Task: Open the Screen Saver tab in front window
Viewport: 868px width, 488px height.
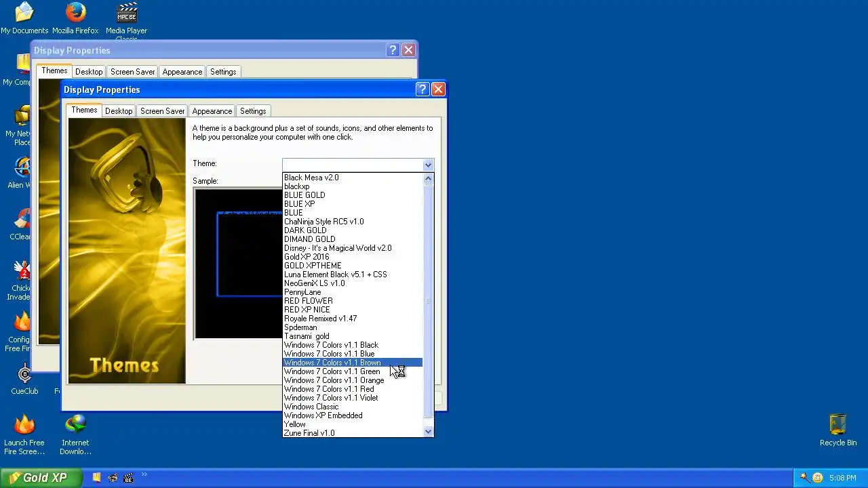Action: click(x=162, y=111)
